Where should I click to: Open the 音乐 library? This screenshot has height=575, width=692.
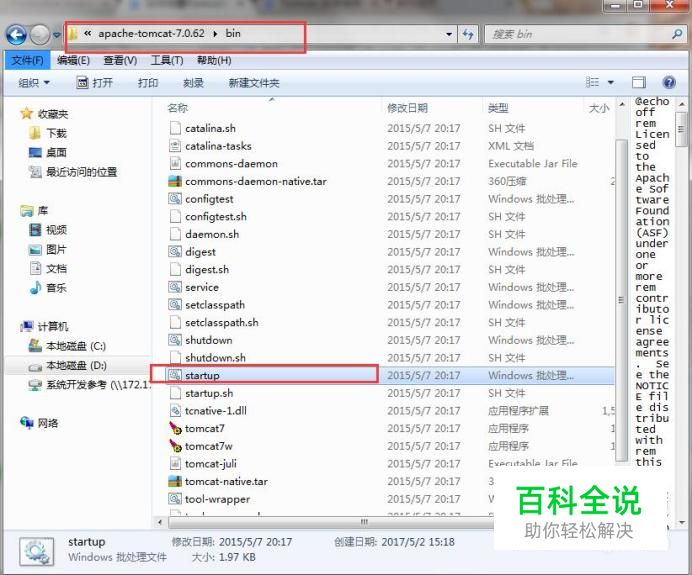48,288
